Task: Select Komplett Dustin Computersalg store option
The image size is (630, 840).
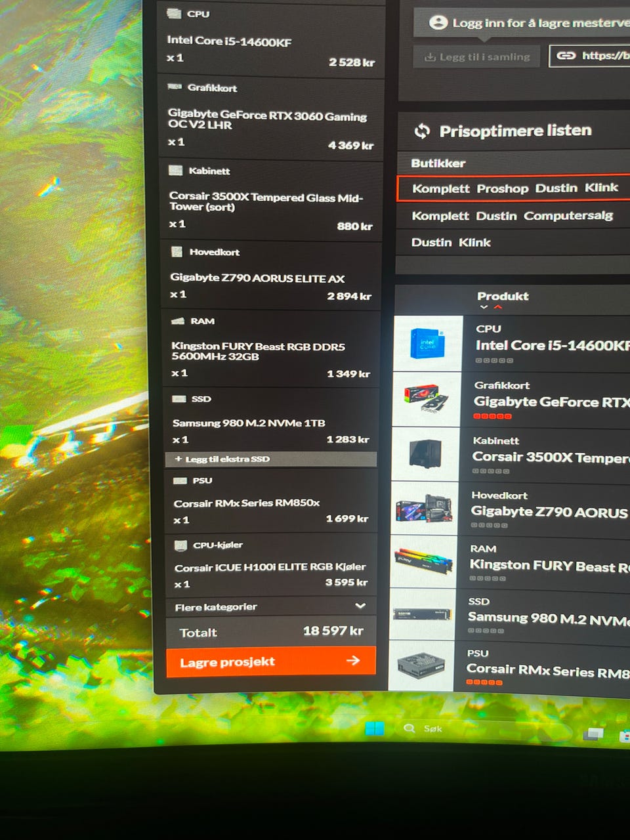Action: [513, 216]
